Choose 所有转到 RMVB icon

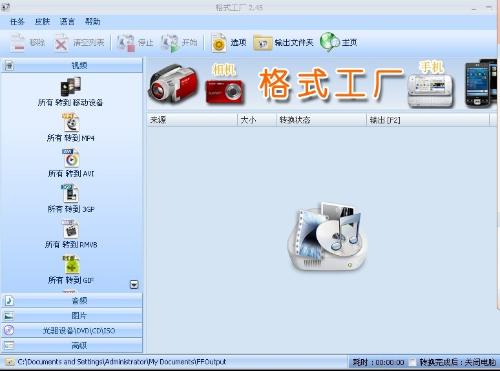point(70,229)
